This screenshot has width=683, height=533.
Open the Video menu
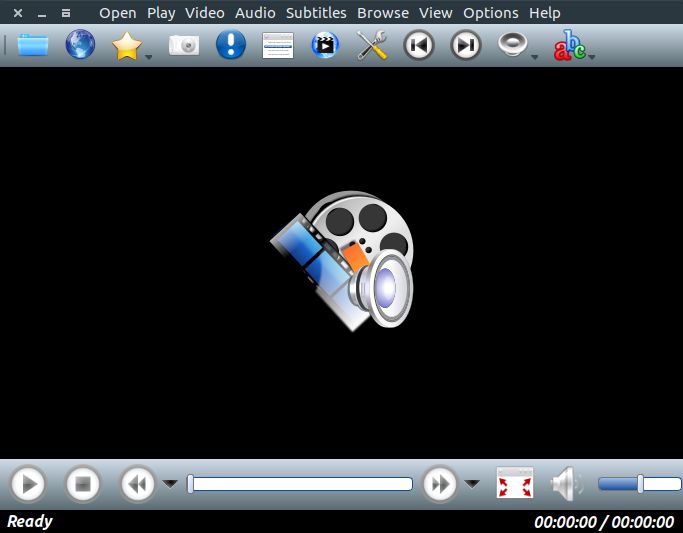tap(205, 13)
